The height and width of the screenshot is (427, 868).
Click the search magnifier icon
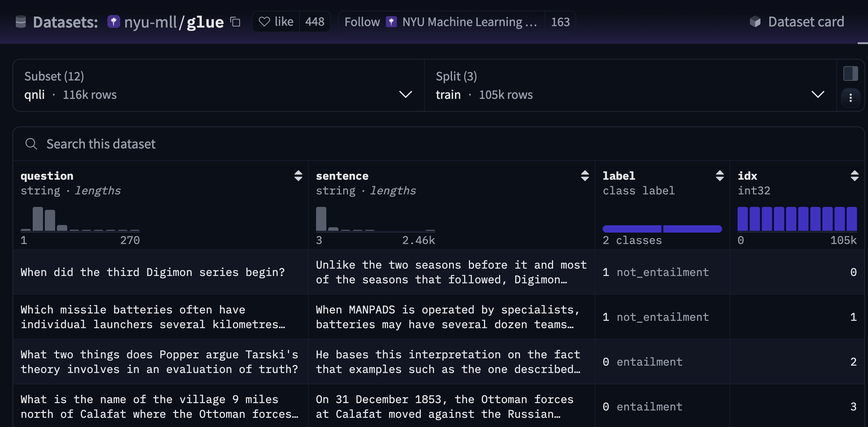pos(31,144)
